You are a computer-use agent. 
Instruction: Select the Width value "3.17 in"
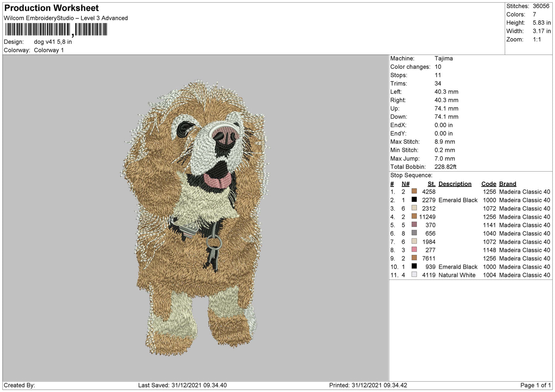pos(542,31)
